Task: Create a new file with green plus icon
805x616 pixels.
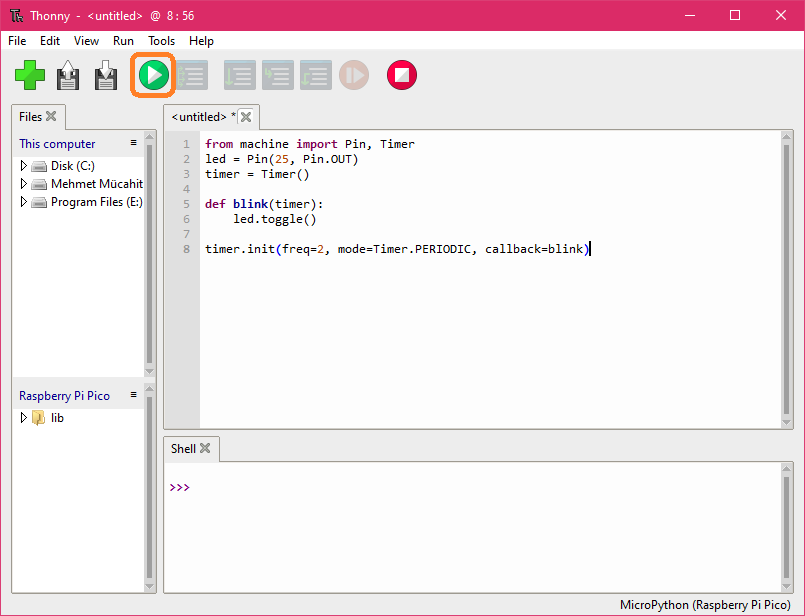Action: pos(30,75)
